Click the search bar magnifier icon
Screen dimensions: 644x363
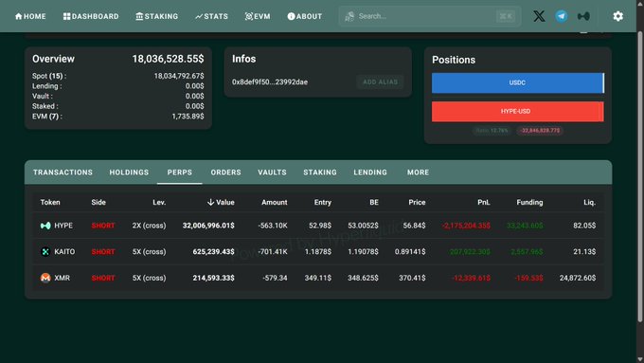tap(349, 16)
